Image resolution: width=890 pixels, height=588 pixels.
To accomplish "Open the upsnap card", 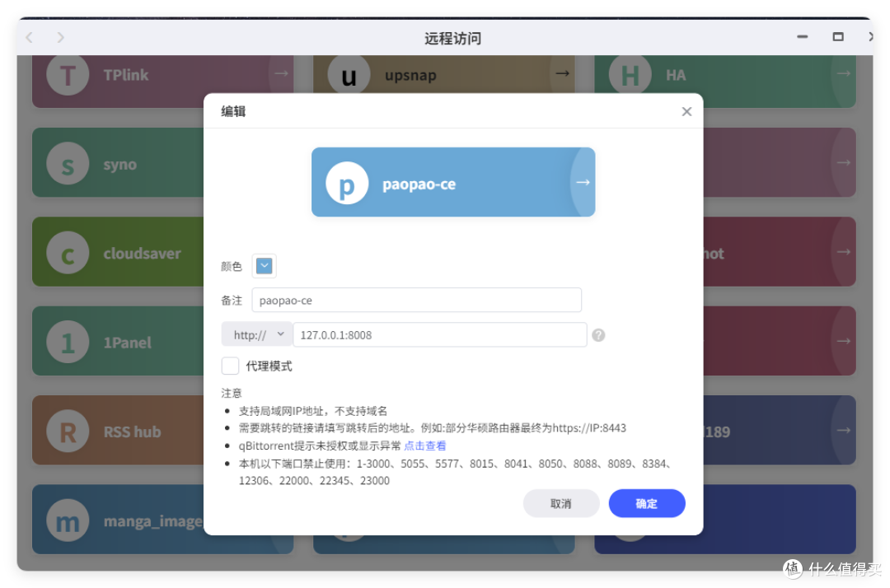I will pyautogui.click(x=444, y=74).
